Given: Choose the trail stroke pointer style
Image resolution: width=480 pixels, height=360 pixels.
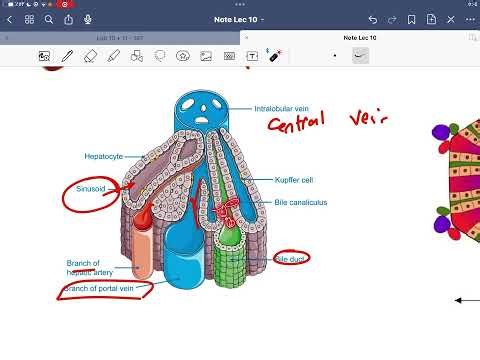Looking at the screenshot, I should coord(360,55).
